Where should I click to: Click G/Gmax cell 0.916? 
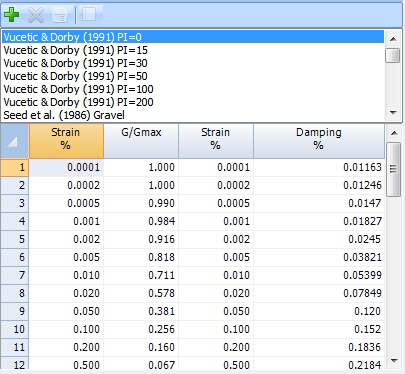coord(141,239)
